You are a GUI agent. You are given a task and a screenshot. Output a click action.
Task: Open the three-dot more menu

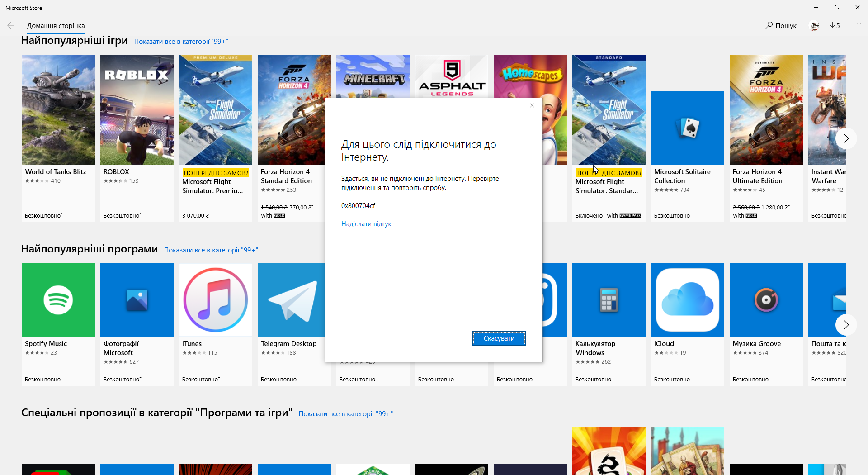[857, 24]
